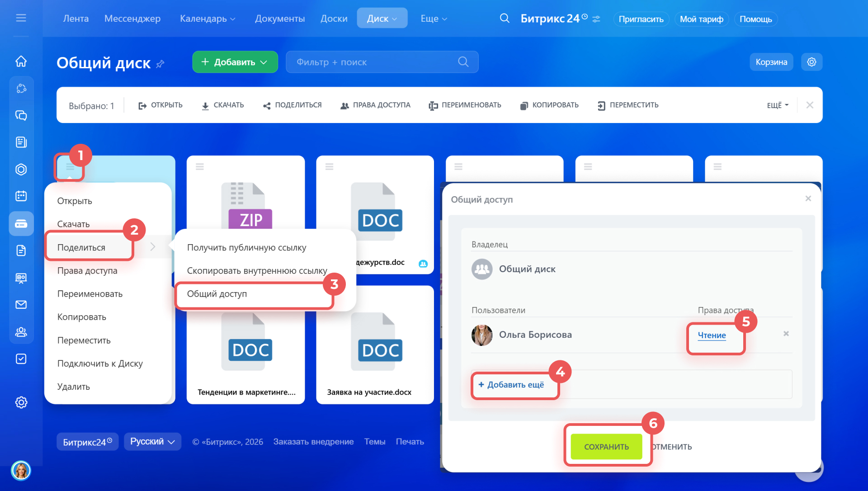Viewport: 868px width, 491px height.
Task: Click the search magnifier in top bar
Action: (x=505, y=19)
